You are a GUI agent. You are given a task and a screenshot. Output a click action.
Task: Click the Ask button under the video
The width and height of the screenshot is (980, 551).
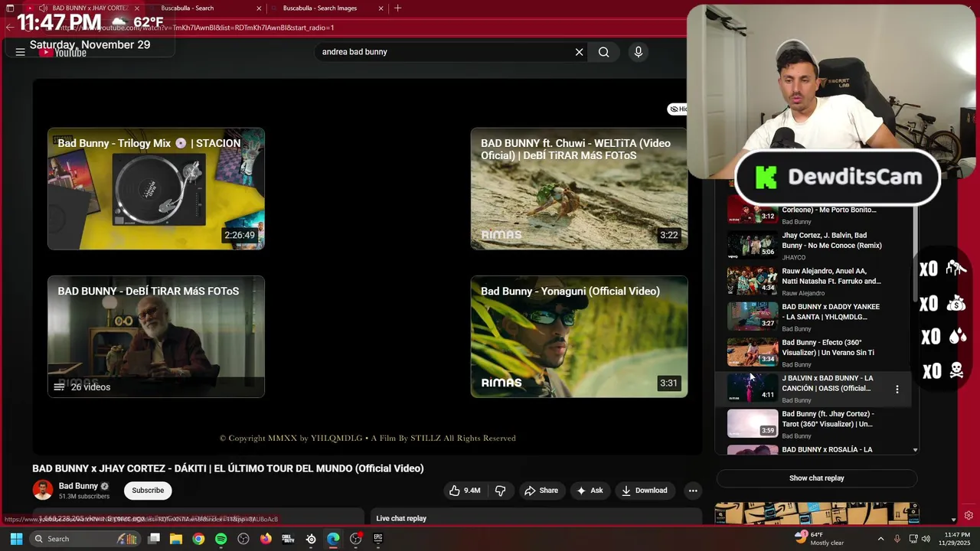(590, 491)
